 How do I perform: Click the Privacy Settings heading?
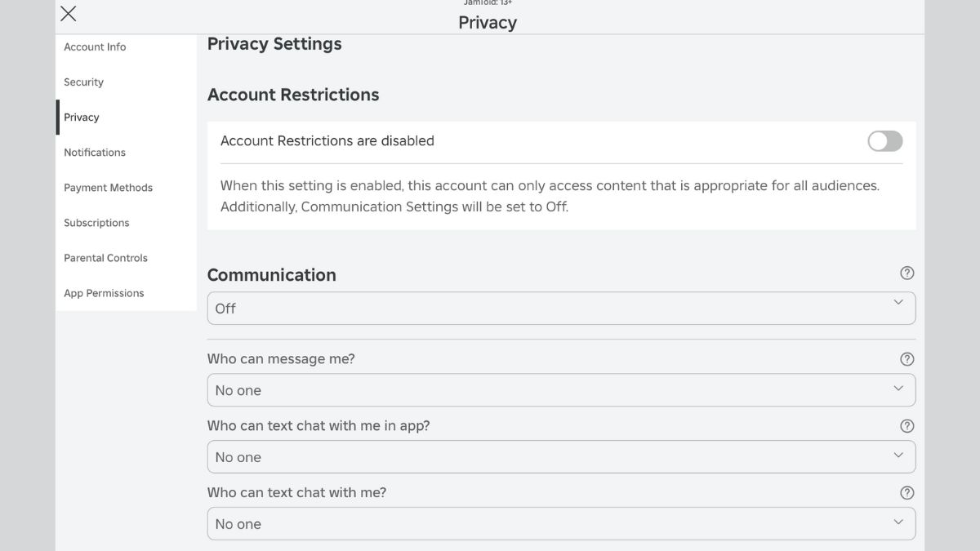tap(274, 44)
